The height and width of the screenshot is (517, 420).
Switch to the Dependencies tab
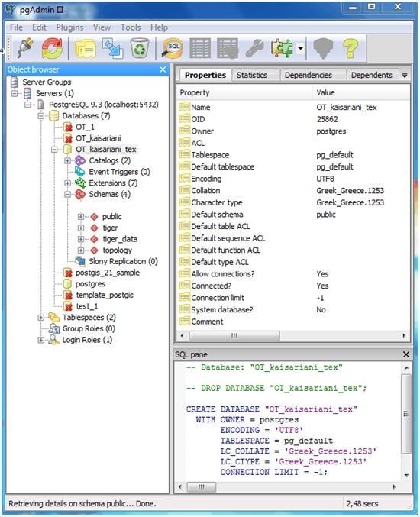coord(309,75)
